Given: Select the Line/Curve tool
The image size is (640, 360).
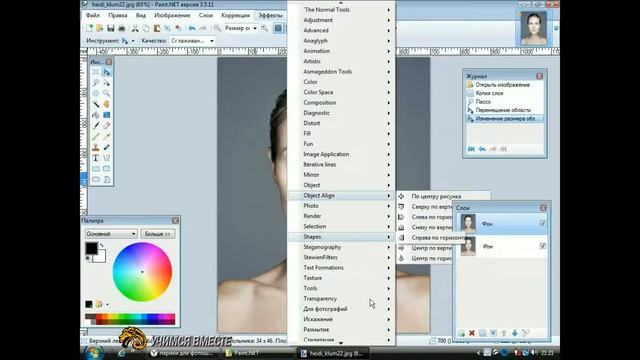Looking at the screenshot, I should click(107, 158).
